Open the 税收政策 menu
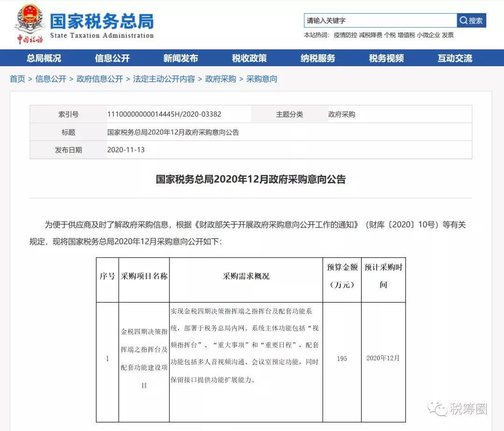 [x=249, y=58]
